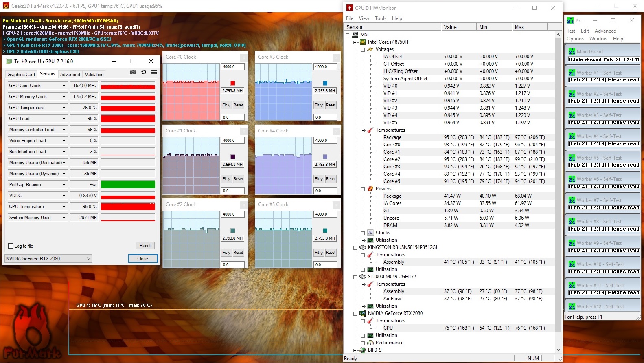644x363 pixels.
Task: Click the HWMonitor vertical scrollbar up arrow
Action: pos(558,35)
